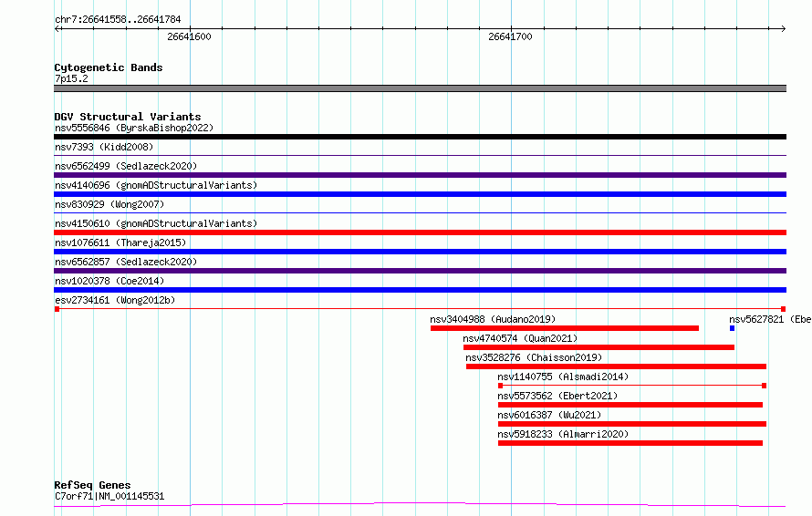Viewport: 812px width, 516px height.
Task: Click label nsv5573562 (Ebert2021)
Action: coord(557,396)
